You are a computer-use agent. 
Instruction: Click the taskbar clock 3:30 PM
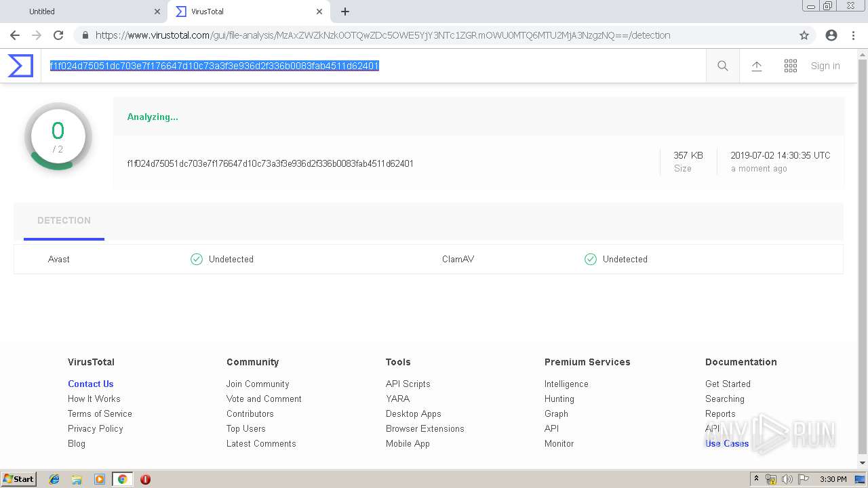pos(833,479)
